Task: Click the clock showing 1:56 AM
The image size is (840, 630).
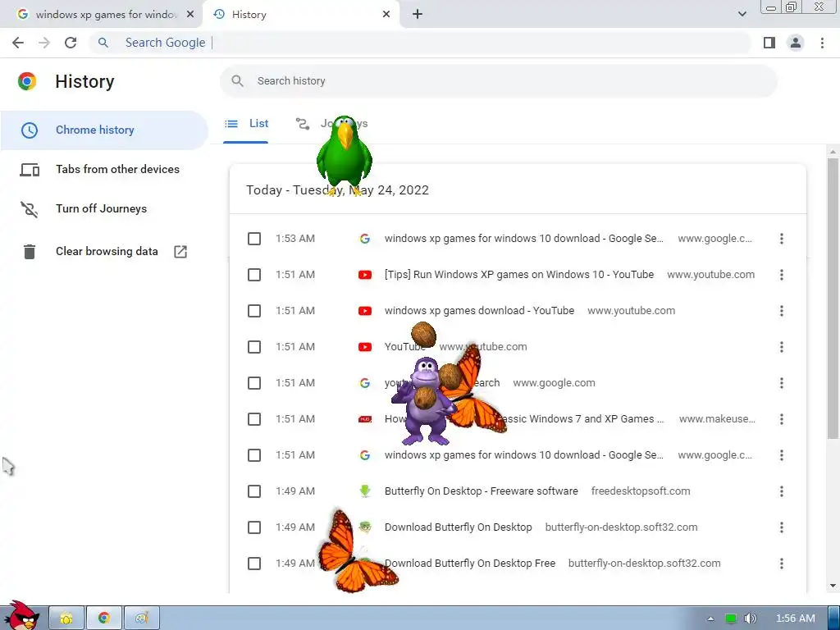Action: pos(796,619)
